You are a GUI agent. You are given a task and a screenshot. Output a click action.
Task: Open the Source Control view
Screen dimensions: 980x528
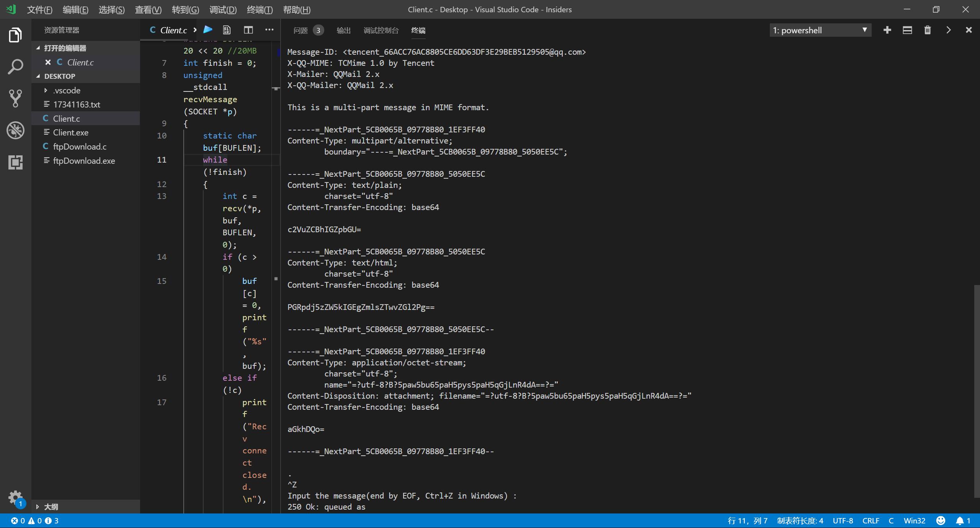pos(15,98)
